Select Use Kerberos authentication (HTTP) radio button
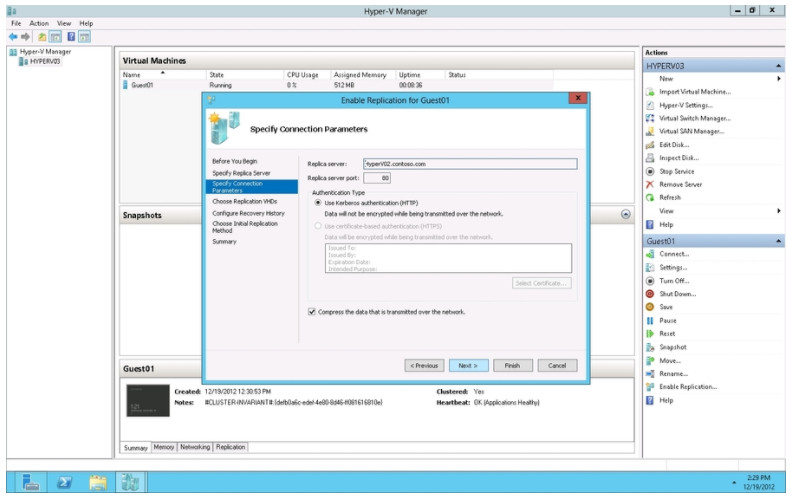 click(x=318, y=203)
